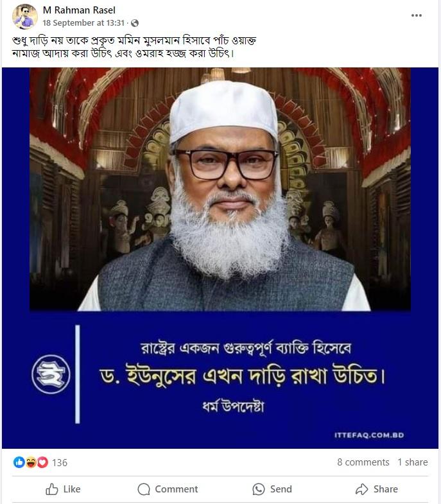Click the red heart reaction icon
The height and width of the screenshot is (504, 441).
42,462
